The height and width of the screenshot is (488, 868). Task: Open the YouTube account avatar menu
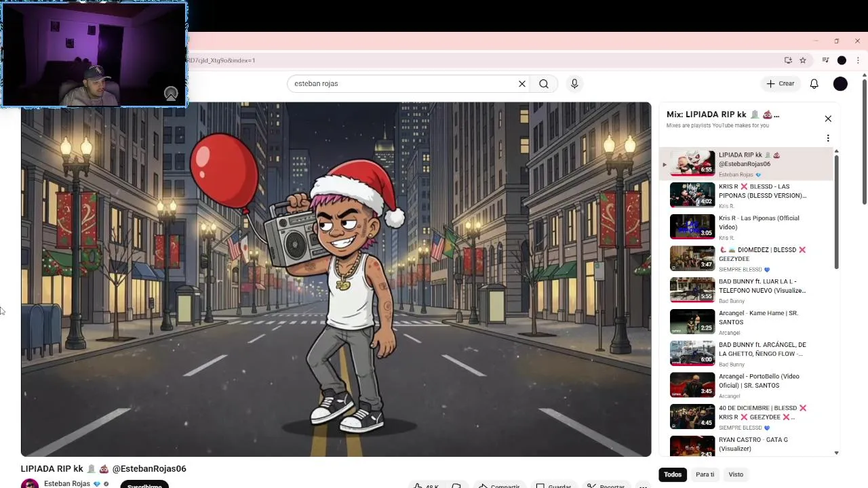point(840,83)
